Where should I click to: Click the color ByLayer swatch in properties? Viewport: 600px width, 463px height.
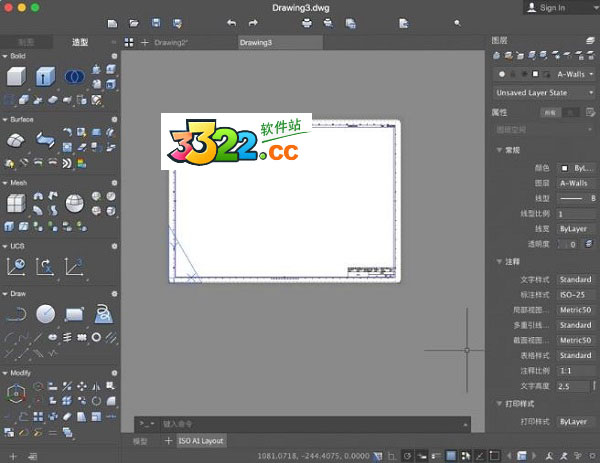[575, 169]
